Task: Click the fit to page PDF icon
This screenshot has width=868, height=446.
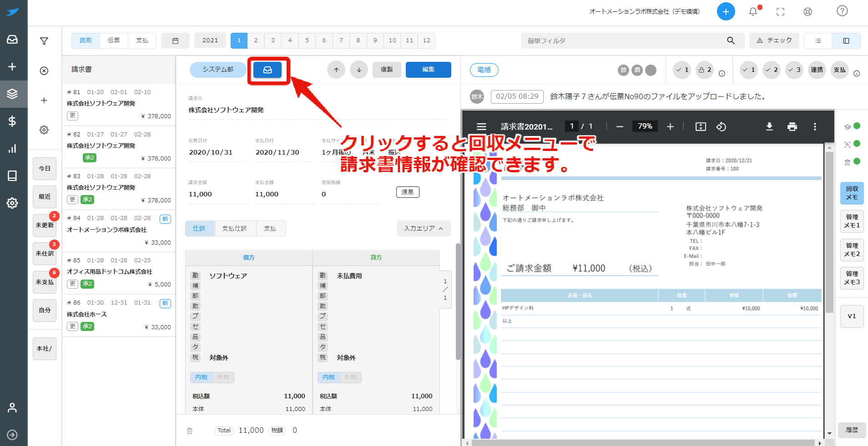Action: [x=701, y=126]
